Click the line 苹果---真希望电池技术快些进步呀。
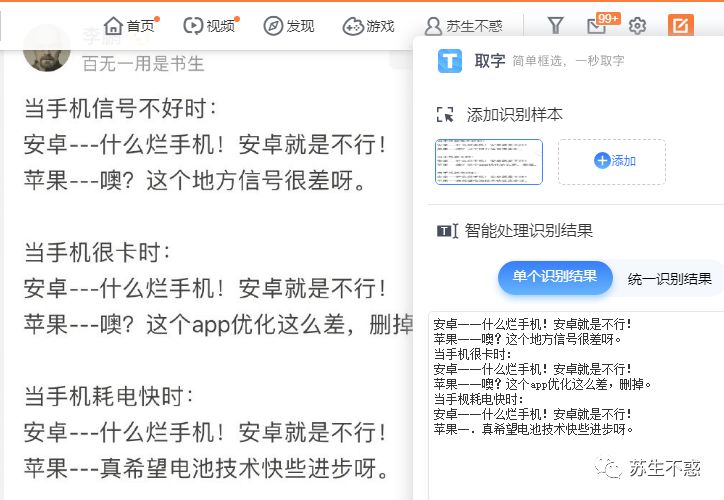Viewport: 724px width, 500px height. tap(207, 469)
